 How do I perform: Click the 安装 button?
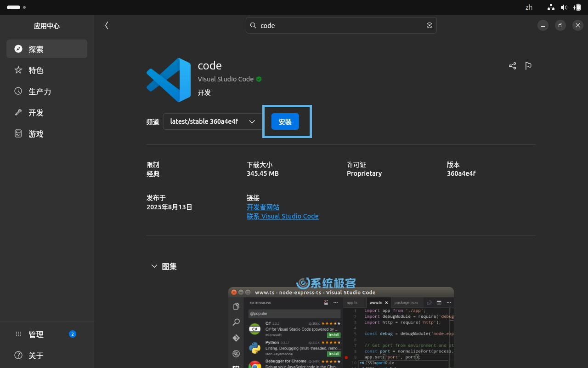pyautogui.click(x=285, y=121)
